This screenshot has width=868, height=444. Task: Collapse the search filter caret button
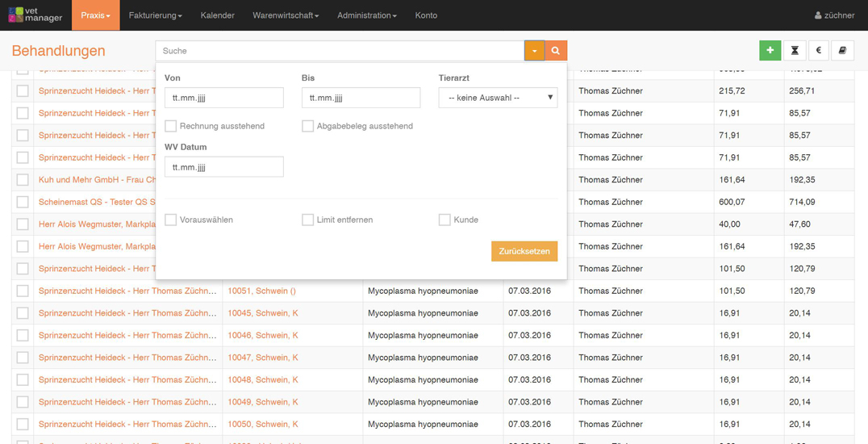click(534, 51)
